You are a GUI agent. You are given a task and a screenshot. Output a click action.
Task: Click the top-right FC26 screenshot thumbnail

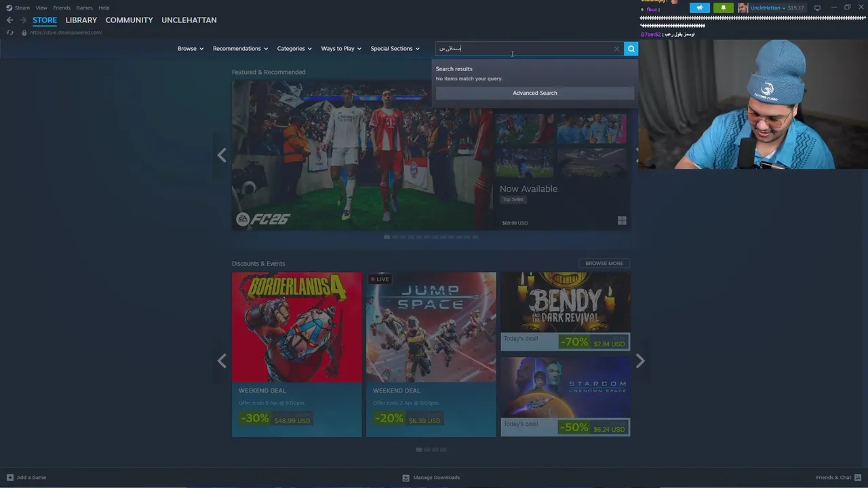[x=592, y=129]
